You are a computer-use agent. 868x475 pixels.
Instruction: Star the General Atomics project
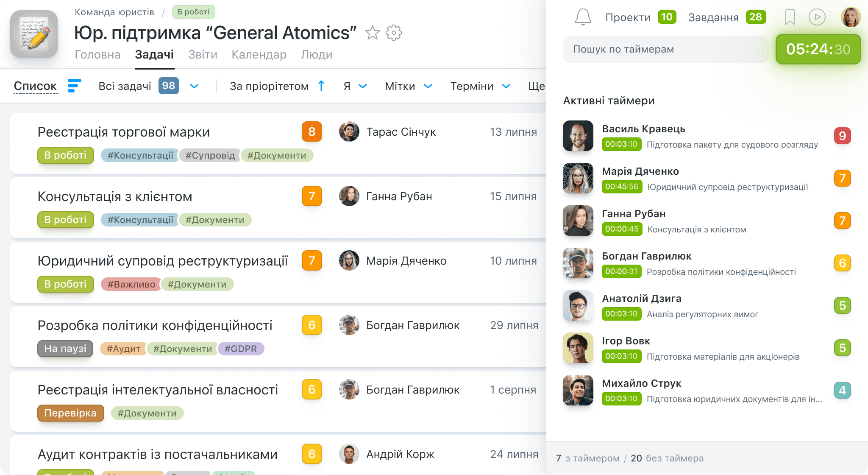(x=372, y=33)
